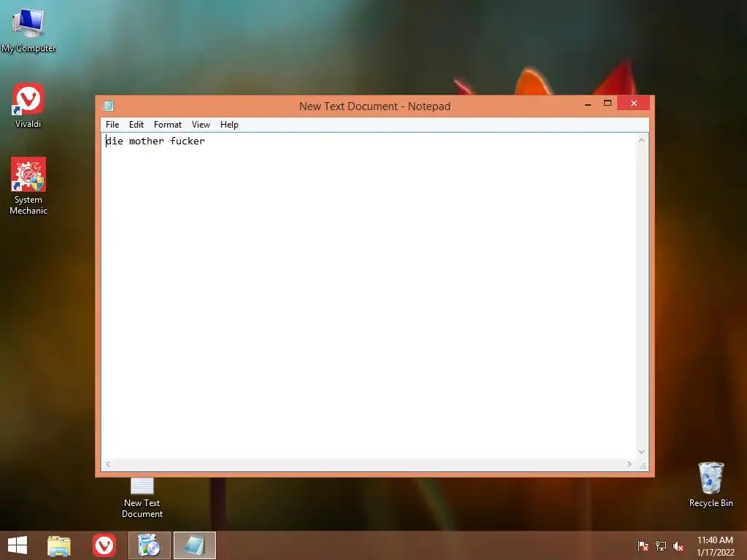Image resolution: width=747 pixels, height=560 pixels.
Task: Switch to the installer disc taskbar app
Action: click(x=149, y=545)
